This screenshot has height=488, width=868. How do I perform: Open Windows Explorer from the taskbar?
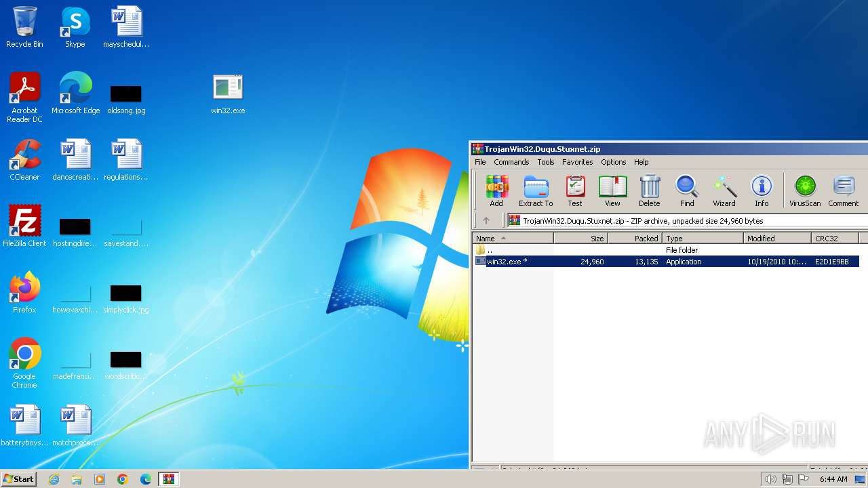click(x=77, y=479)
